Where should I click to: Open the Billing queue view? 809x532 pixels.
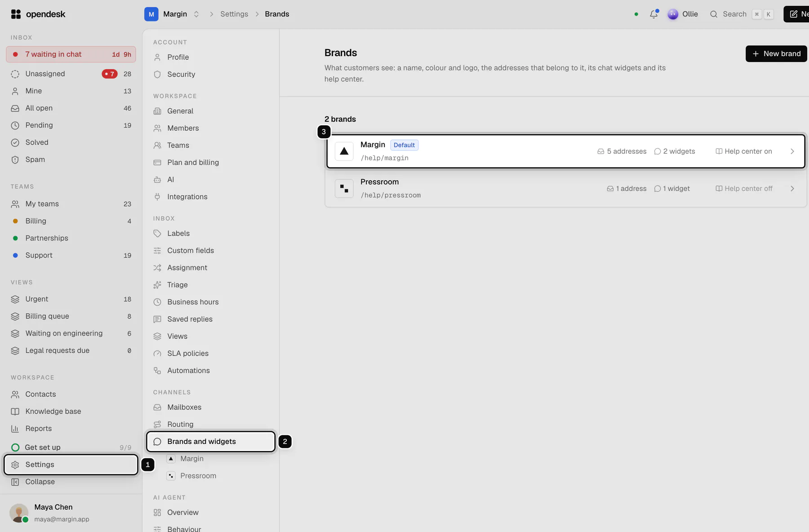click(71, 316)
